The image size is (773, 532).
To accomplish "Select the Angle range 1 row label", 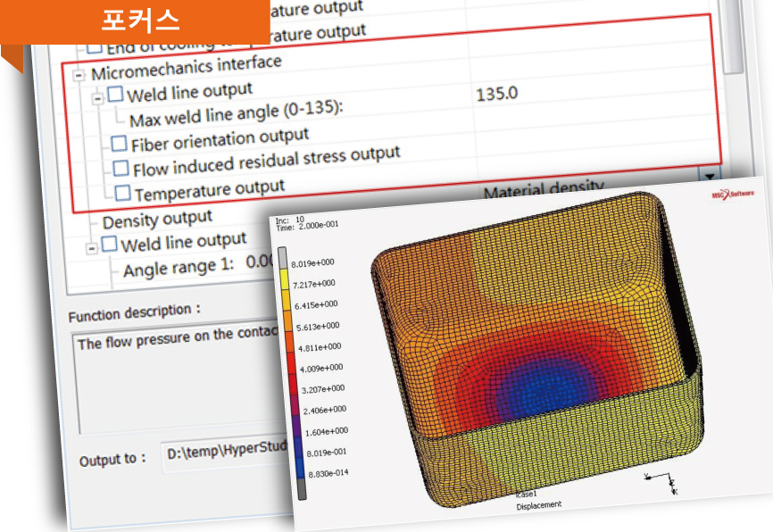I will pos(179,268).
